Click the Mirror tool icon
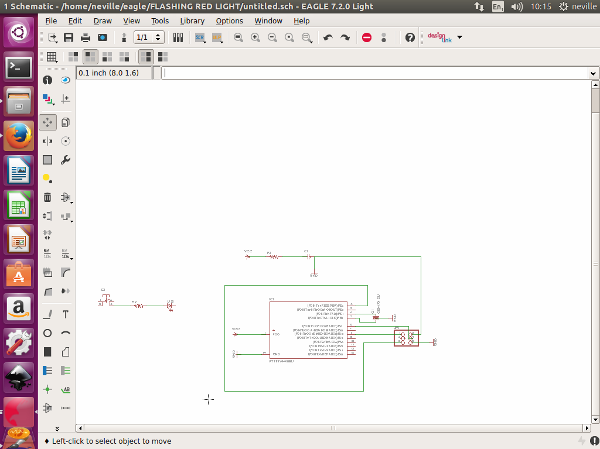 tap(47, 141)
